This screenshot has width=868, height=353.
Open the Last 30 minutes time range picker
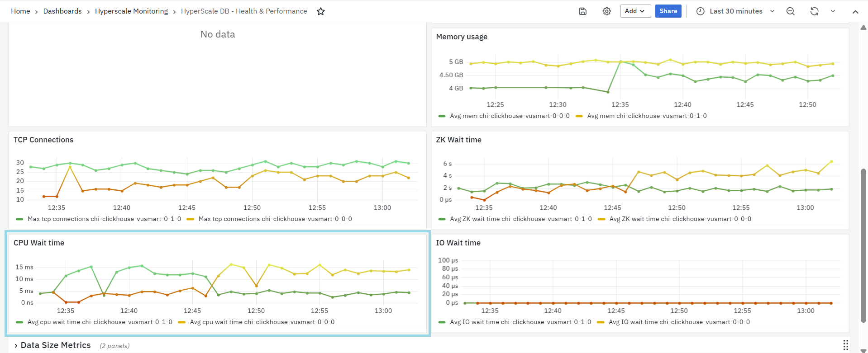pos(735,11)
